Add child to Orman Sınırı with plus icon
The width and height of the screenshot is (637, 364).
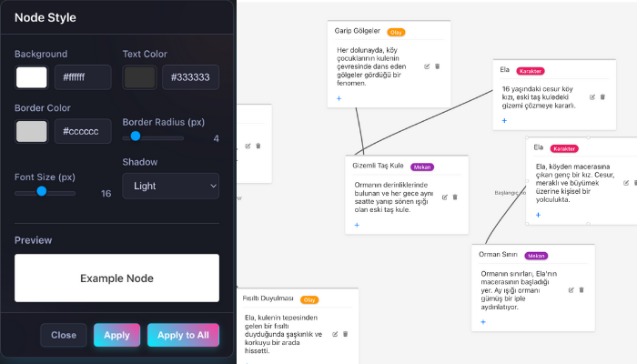[x=483, y=322]
